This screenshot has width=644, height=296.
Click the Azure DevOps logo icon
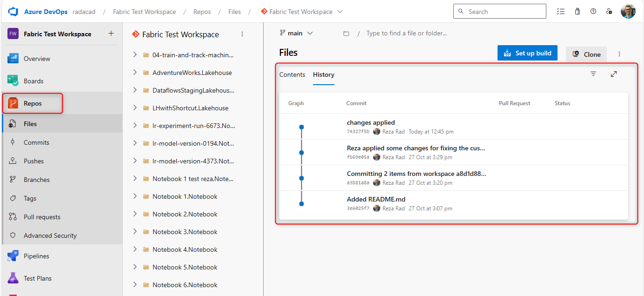(13, 12)
